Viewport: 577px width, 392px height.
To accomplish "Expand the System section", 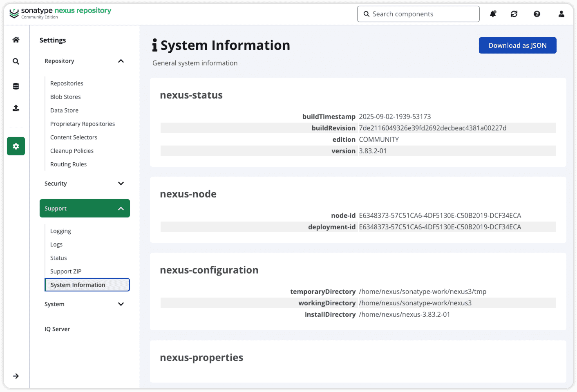I will 121,304.
